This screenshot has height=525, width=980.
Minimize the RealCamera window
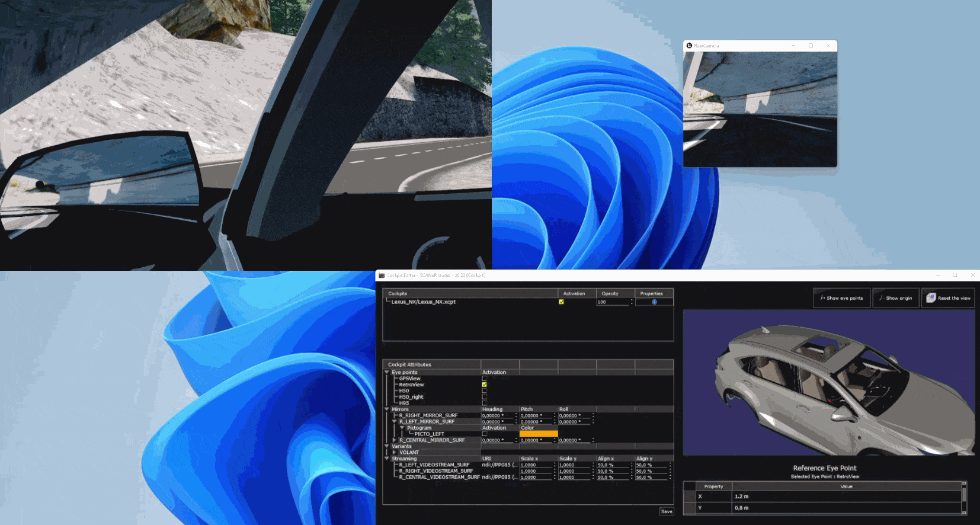(x=793, y=46)
